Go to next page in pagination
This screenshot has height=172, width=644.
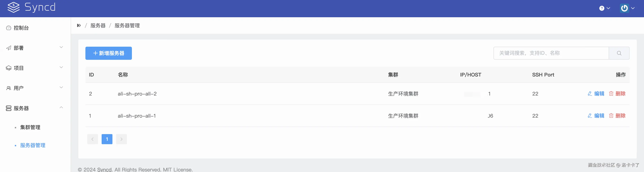point(121,139)
